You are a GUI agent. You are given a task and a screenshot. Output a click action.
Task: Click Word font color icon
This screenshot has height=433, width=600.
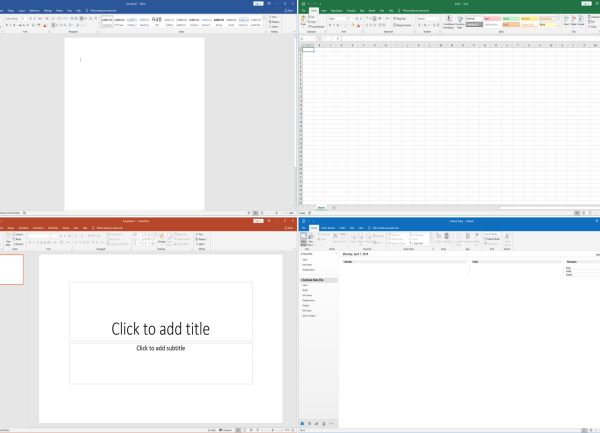(44, 25)
